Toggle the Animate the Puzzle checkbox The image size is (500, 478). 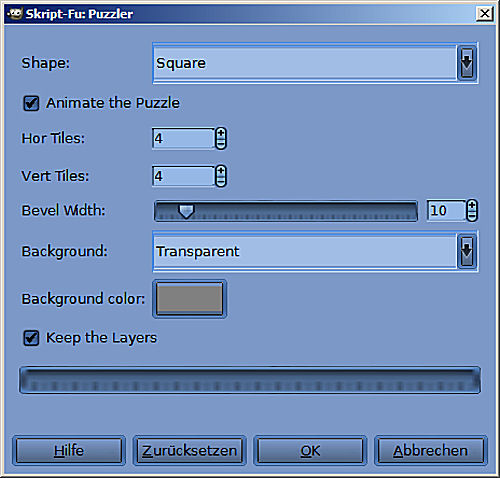[x=31, y=103]
